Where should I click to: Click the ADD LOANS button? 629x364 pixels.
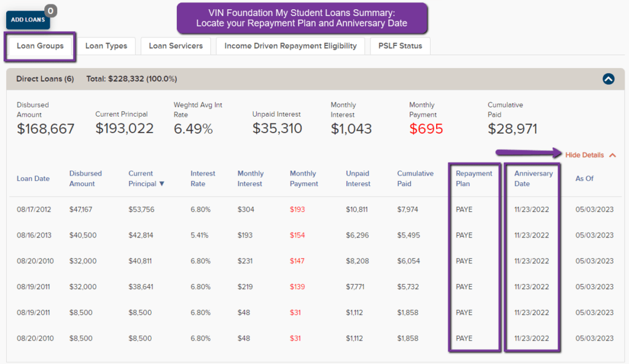pyautogui.click(x=28, y=20)
